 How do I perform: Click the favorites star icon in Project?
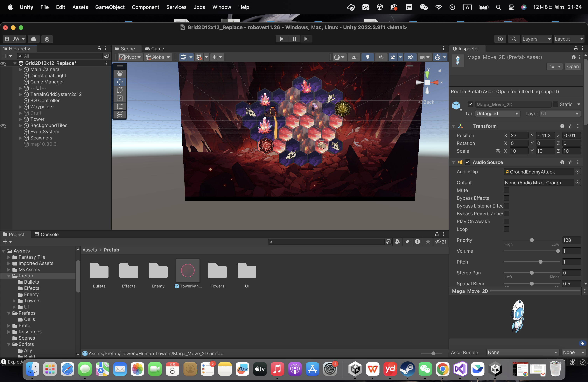[x=428, y=242]
